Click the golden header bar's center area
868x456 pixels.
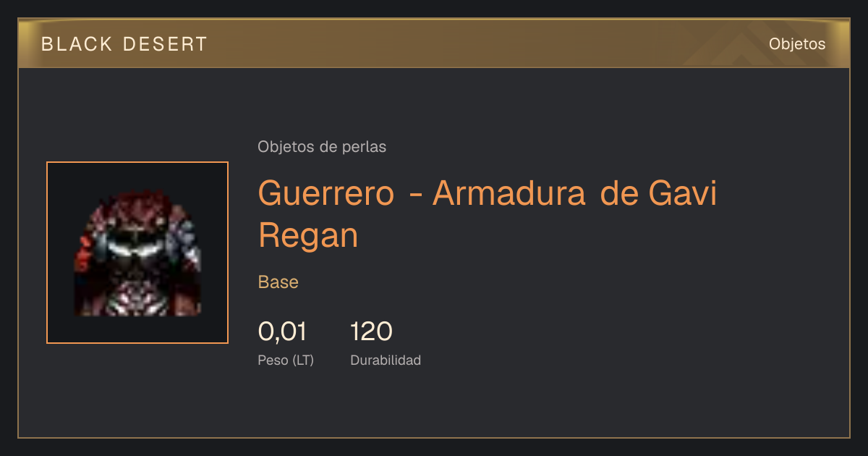pyautogui.click(x=434, y=43)
